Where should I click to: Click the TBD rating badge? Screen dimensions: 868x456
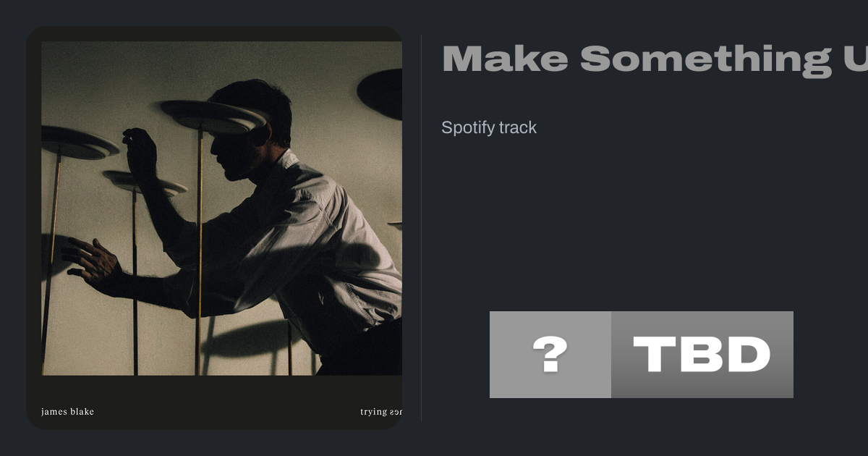click(x=702, y=355)
